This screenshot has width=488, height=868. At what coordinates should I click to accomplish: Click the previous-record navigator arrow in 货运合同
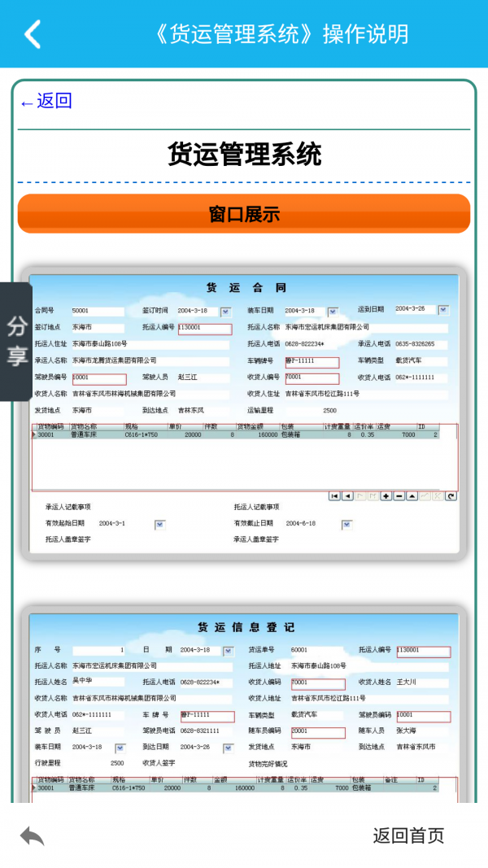pyautogui.click(x=347, y=496)
